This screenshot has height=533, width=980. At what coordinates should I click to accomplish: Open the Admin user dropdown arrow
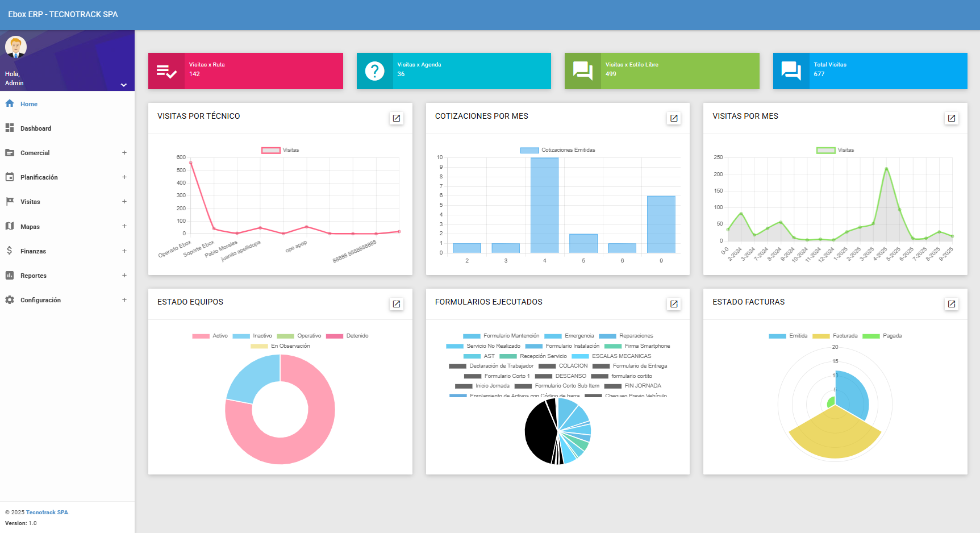coord(123,85)
